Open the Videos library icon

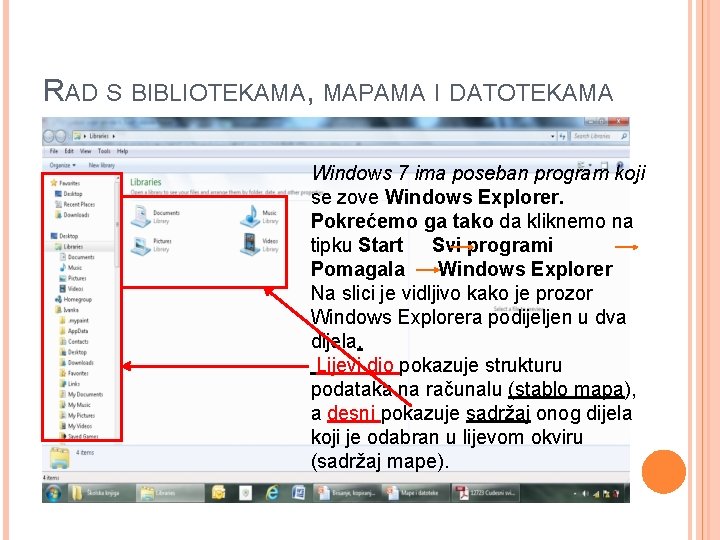[250, 244]
